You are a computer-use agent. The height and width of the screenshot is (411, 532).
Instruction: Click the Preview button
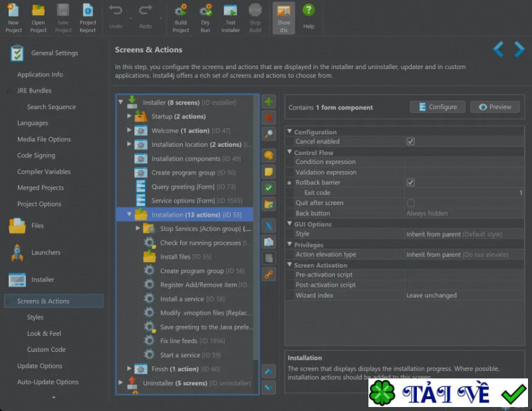click(495, 107)
